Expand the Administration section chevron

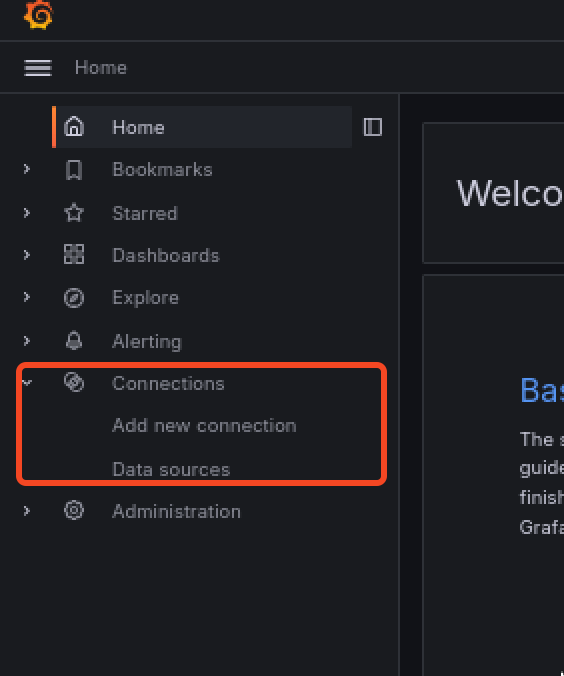point(27,511)
